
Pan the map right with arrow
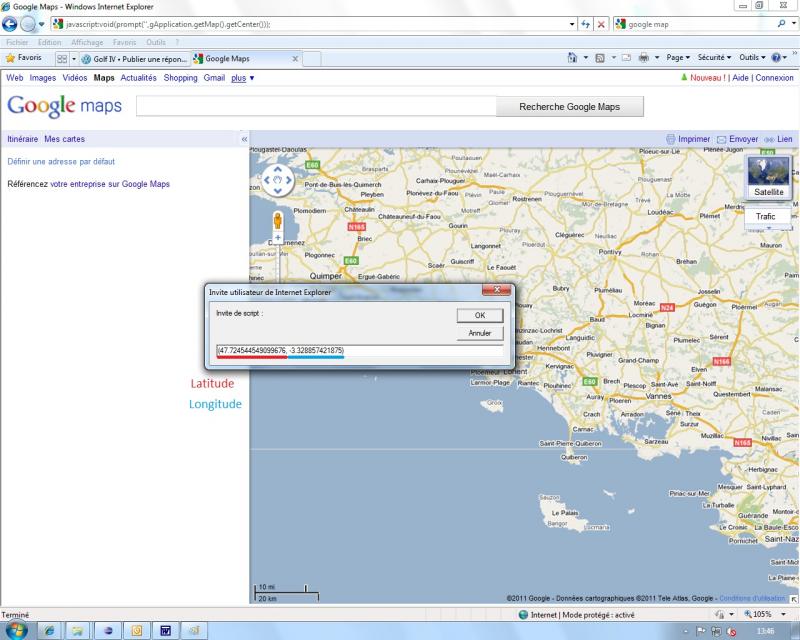[289, 180]
